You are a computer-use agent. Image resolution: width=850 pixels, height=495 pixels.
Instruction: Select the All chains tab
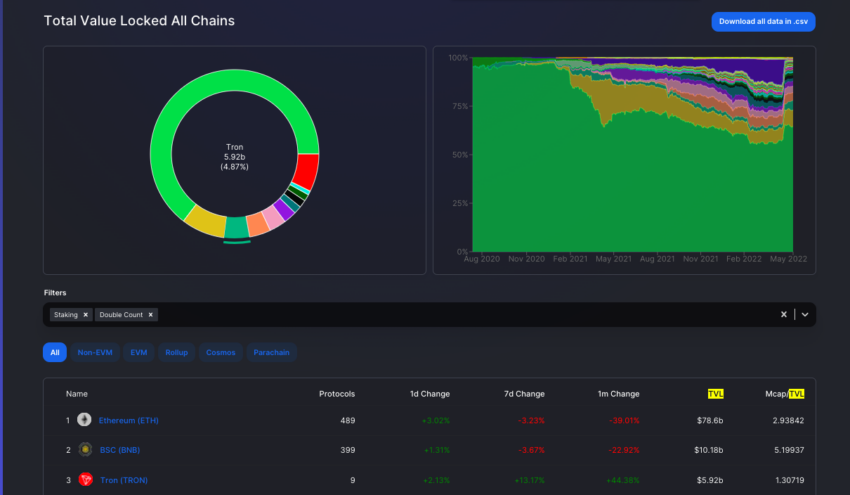[x=54, y=353]
